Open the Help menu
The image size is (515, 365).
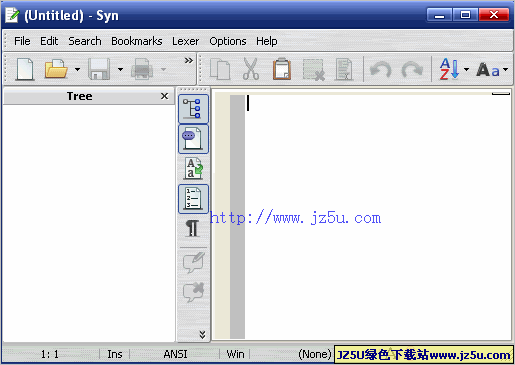click(266, 41)
